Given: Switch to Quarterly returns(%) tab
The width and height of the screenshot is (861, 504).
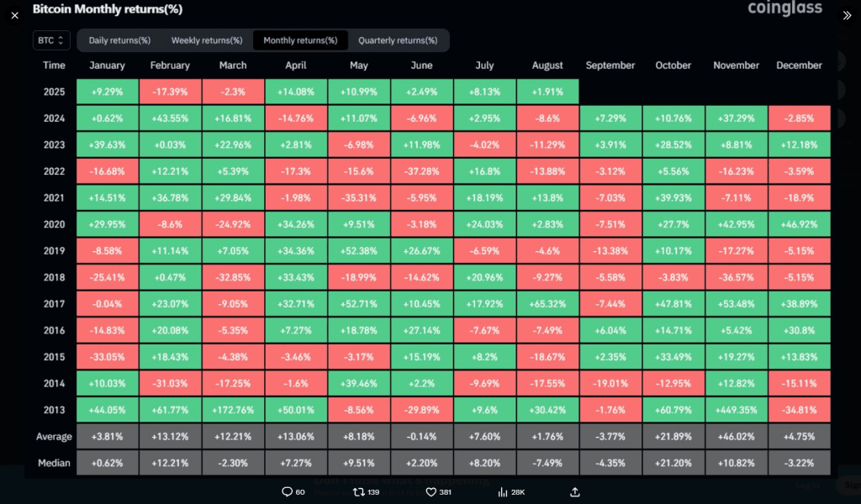Looking at the screenshot, I should pos(398,40).
